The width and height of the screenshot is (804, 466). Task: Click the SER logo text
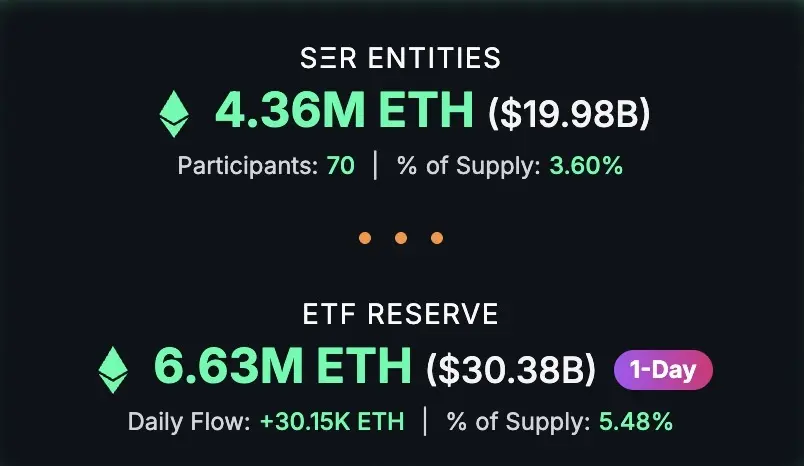(x=328, y=57)
